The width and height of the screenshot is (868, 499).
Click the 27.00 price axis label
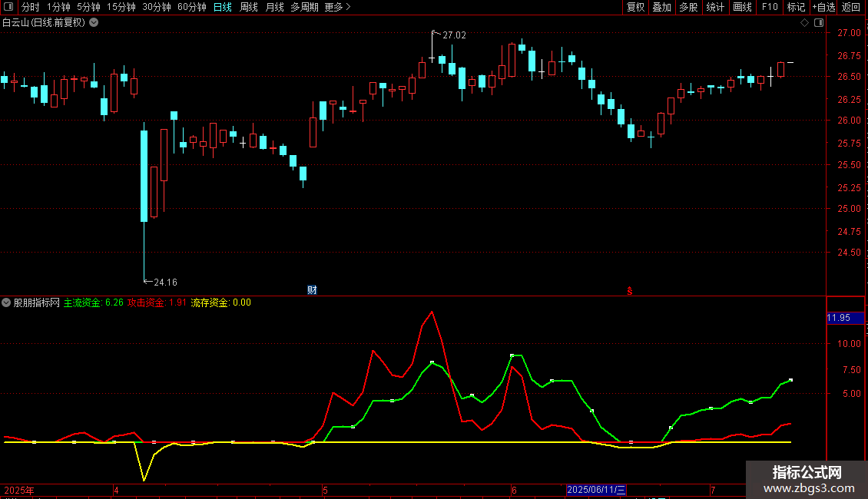point(849,33)
